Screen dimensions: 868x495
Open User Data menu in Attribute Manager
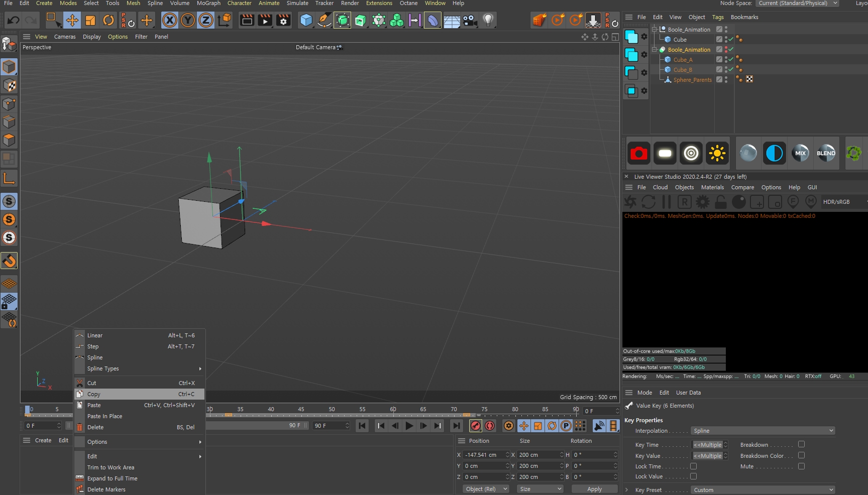tap(688, 393)
